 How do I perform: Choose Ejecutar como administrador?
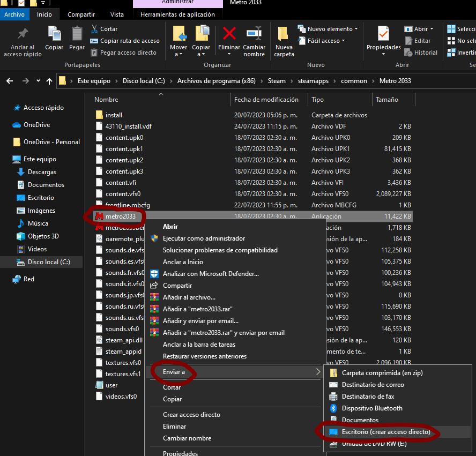tap(204, 238)
